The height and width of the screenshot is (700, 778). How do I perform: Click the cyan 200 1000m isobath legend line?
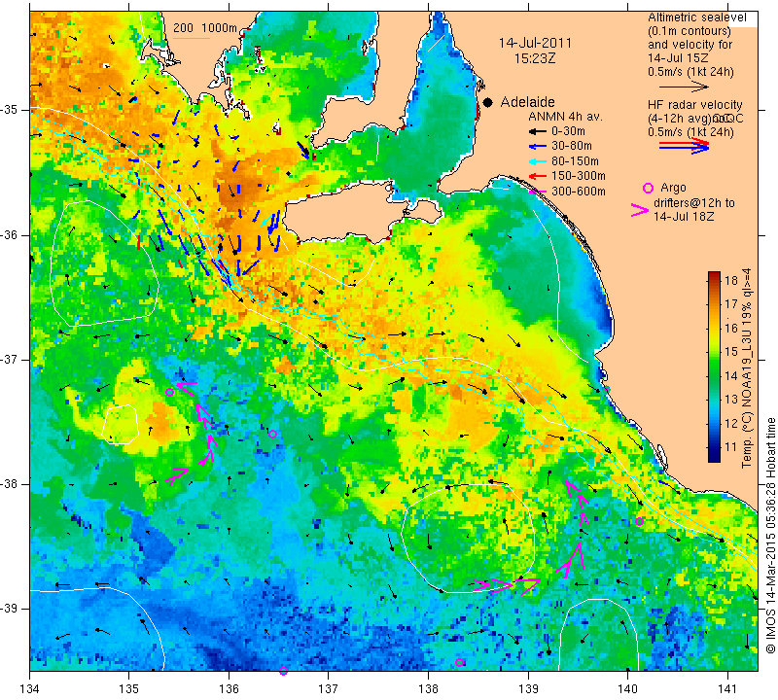[x=192, y=38]
